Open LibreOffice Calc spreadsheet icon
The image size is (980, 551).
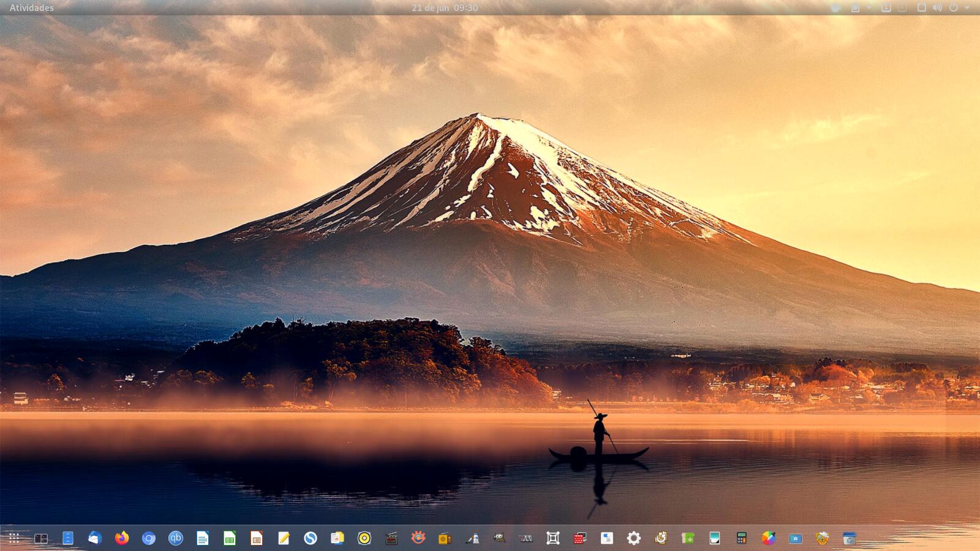tap(230, 538)
